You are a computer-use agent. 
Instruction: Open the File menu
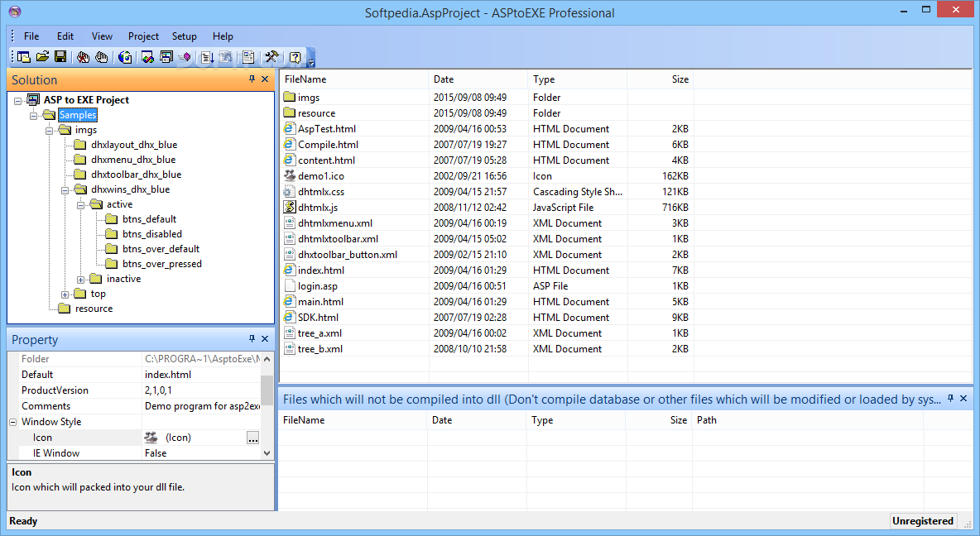coord(31,36)
